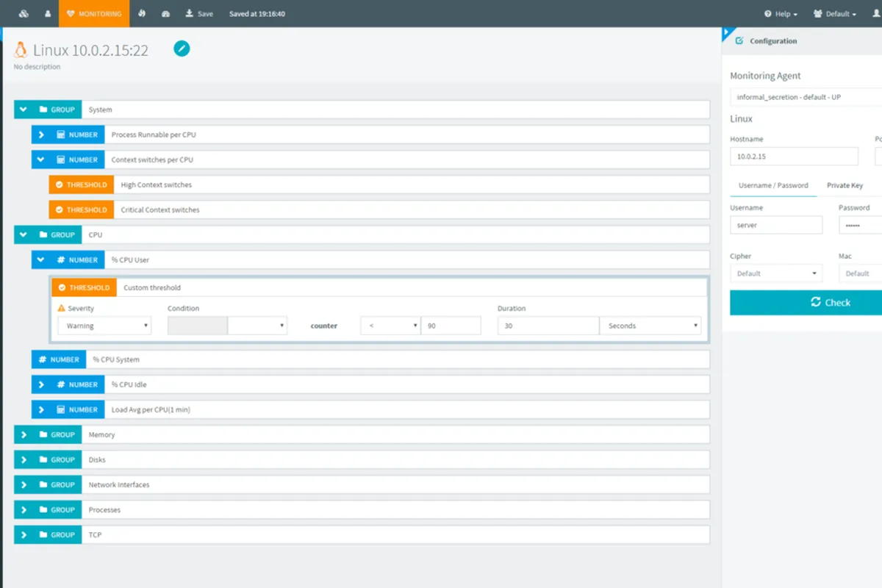Open the comparison operator dropdown
882x588 pixels.
[390, 326]
